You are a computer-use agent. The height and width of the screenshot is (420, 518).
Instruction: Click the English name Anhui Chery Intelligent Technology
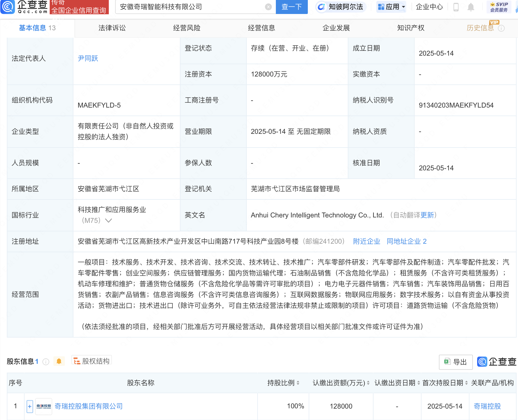[x=317, y=215]
